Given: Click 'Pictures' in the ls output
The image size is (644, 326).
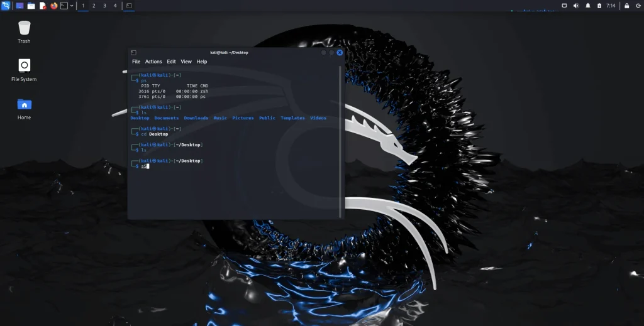Looking at the screenshot, I should click(243, 118).
